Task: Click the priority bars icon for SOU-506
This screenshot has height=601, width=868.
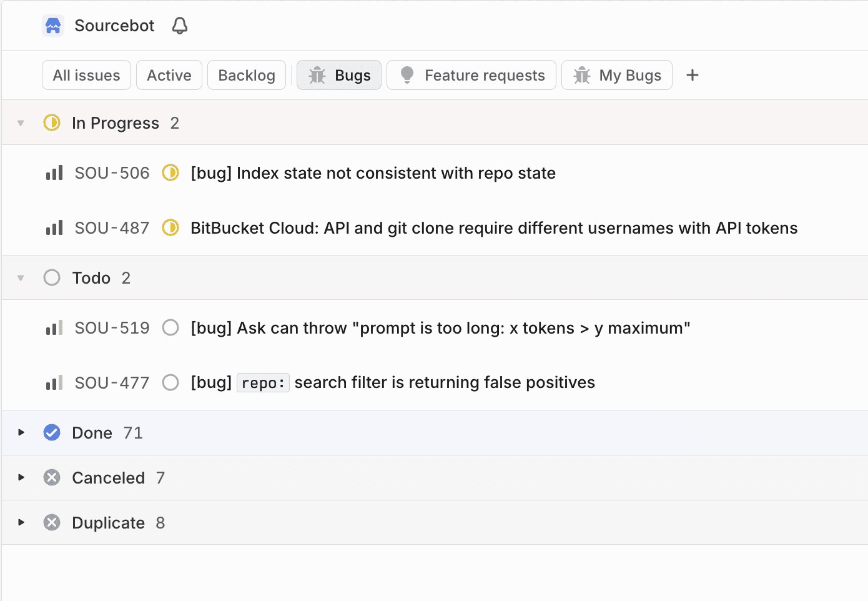Action: (x=54, y=173)
